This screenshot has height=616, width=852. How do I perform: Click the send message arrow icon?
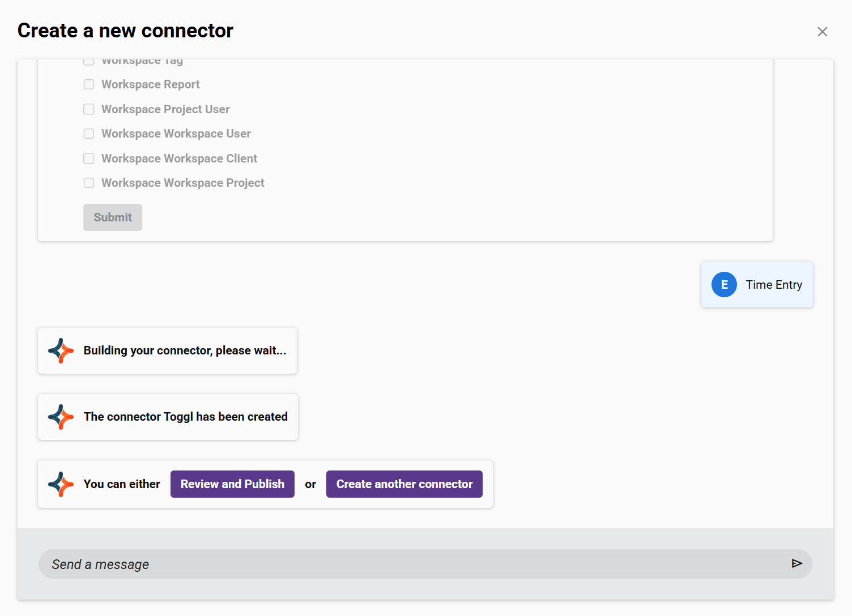[x=797, y=563]
